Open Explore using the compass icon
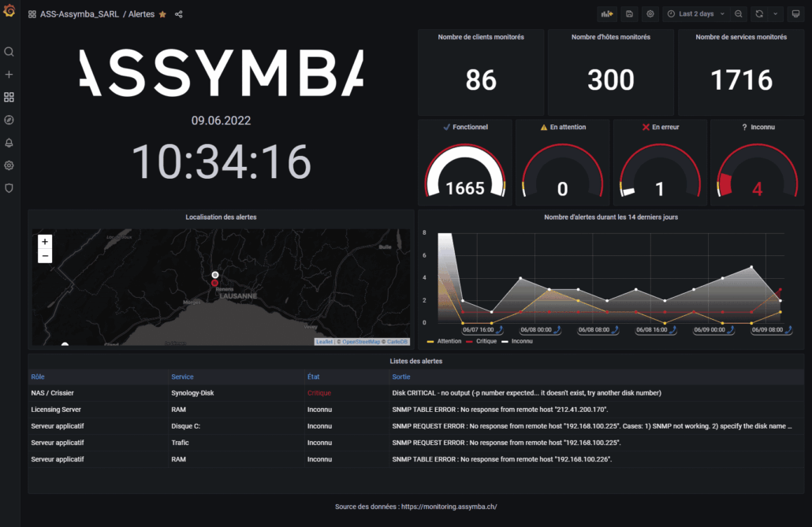 click(9, 120)
